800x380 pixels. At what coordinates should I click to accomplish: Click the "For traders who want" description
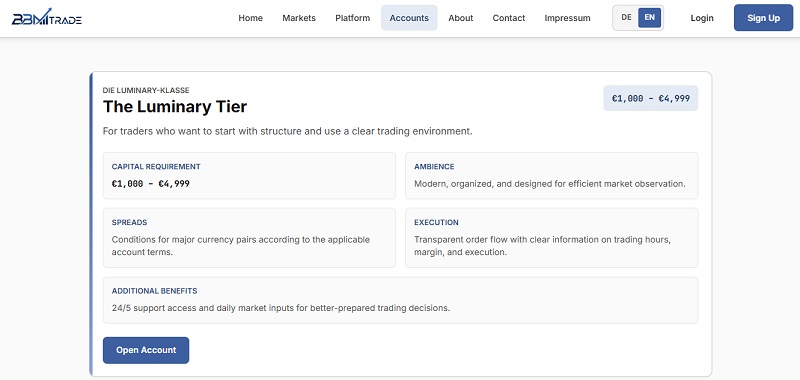tap(288, 131)
